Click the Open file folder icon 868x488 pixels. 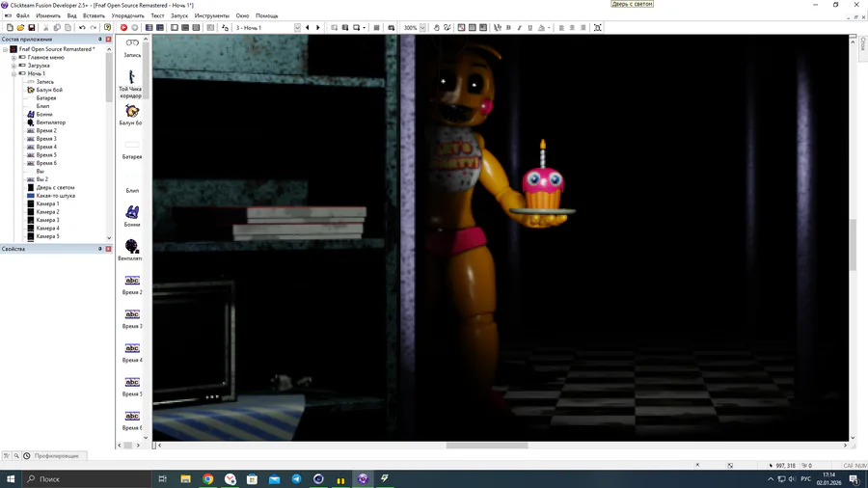click(20, 28)
